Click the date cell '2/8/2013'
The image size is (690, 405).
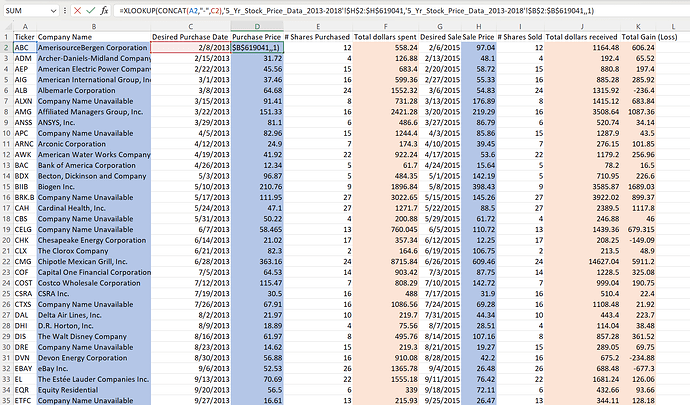(191, 48)
